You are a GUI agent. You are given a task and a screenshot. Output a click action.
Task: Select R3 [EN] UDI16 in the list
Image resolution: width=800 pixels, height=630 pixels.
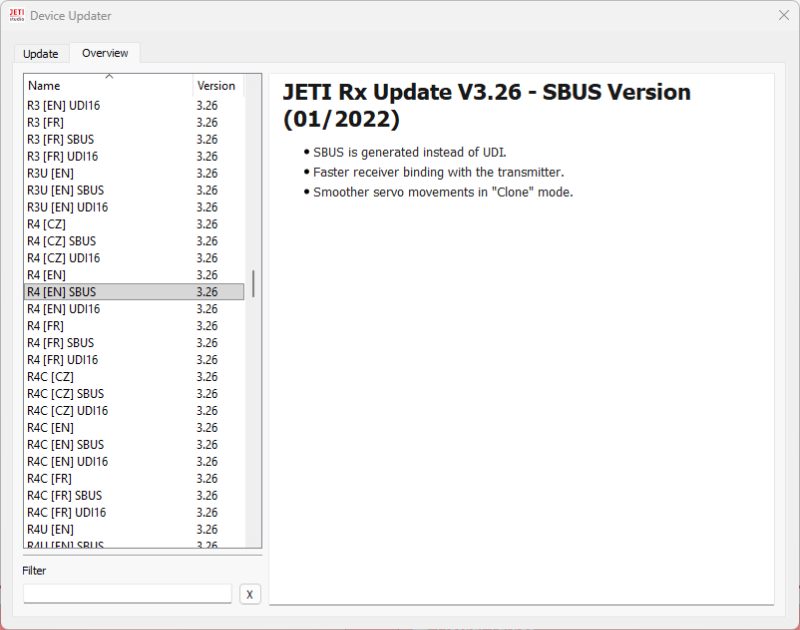[63, 105]
